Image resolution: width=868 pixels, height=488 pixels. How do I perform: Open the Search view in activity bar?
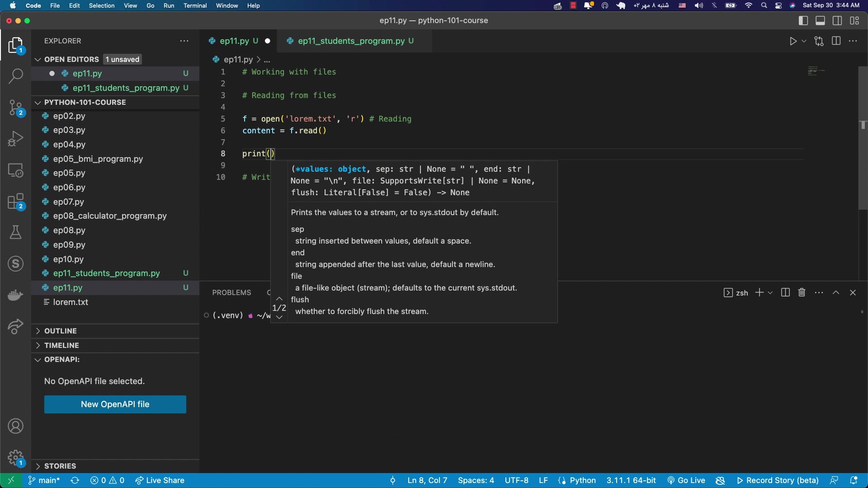click(15, 76)
